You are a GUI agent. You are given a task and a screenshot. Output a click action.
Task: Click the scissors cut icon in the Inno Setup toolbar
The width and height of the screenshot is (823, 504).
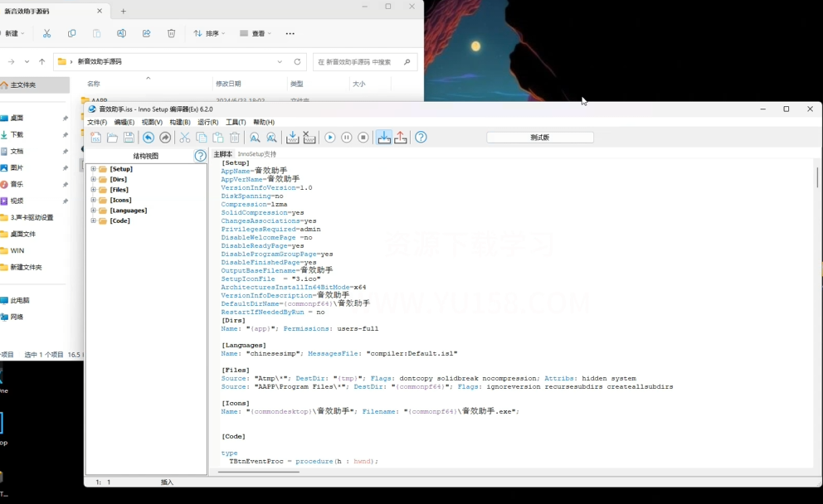point(185,138)
